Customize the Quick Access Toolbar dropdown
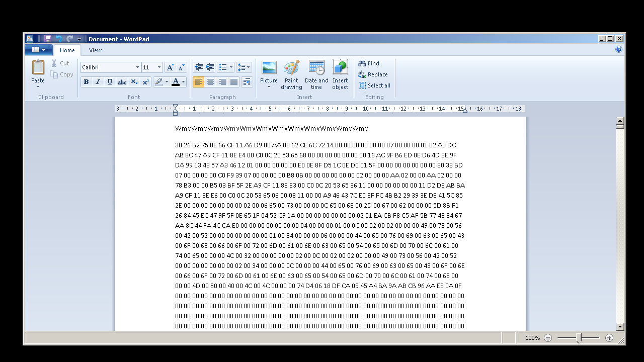 (79, 39)
